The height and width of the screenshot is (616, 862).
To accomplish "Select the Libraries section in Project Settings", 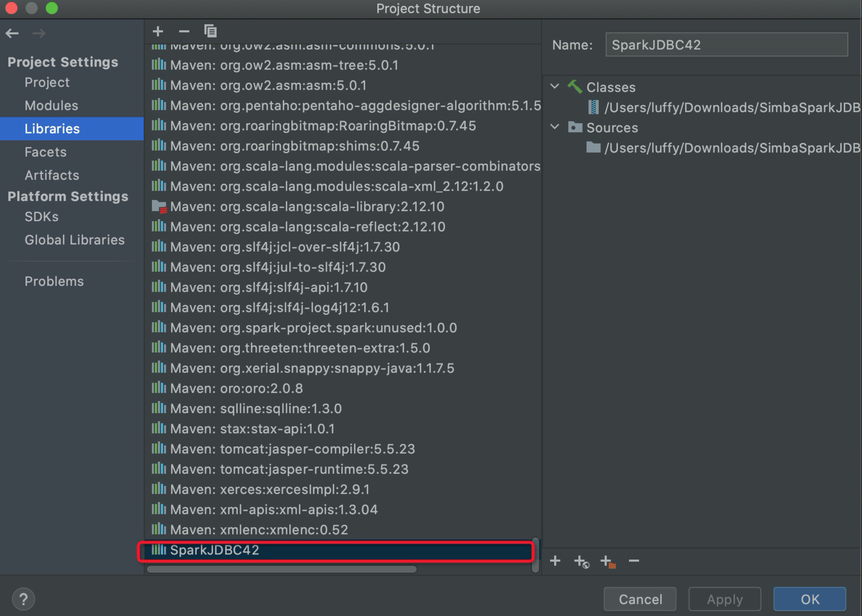I will (52, 129).
